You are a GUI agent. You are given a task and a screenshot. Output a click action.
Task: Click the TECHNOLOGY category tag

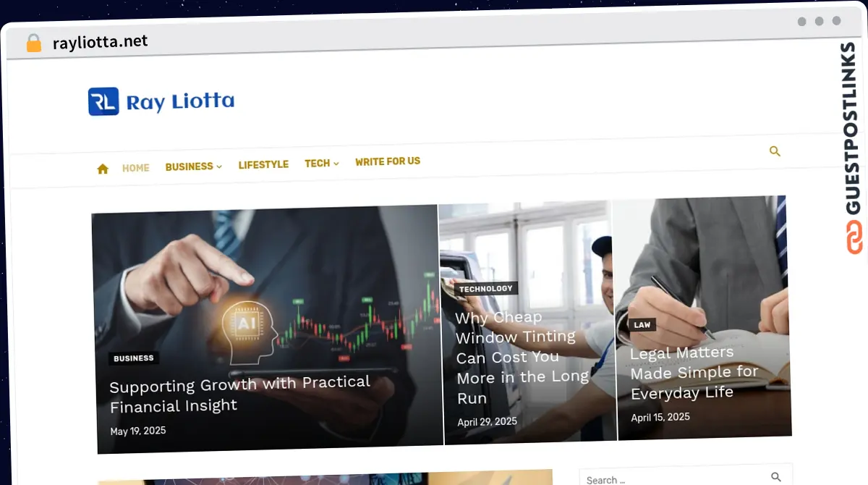coord(486,289)
